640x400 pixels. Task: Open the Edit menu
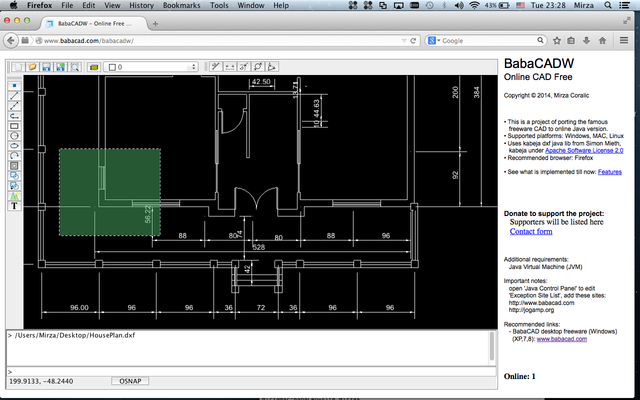(89, 5)
